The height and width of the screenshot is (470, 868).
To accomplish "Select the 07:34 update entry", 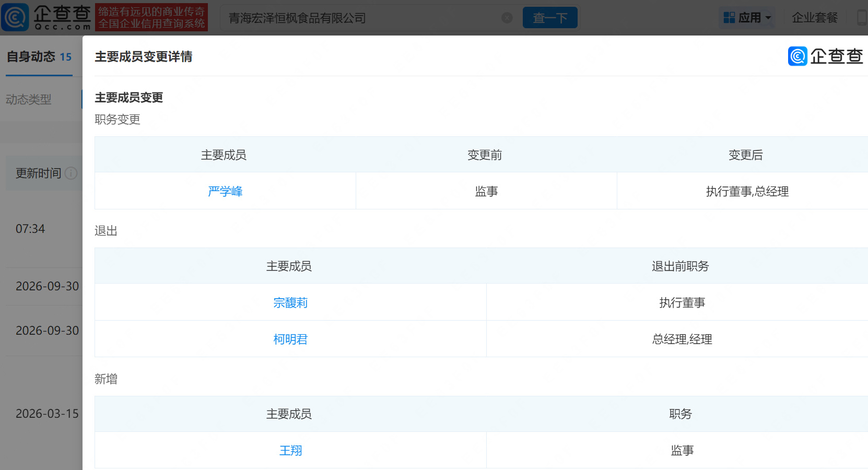I will tap(30, 229).
